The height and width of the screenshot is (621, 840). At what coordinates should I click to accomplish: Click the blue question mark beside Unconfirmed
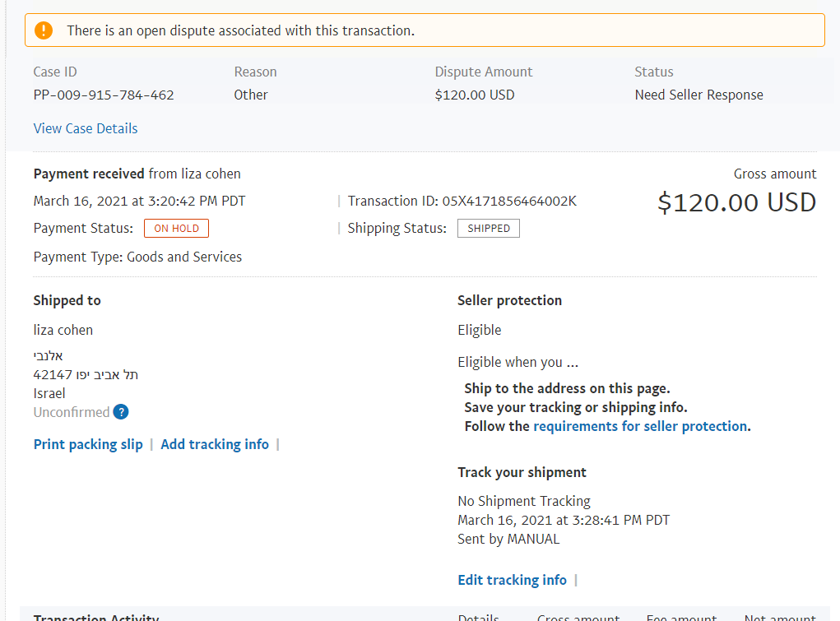(121, 412)
